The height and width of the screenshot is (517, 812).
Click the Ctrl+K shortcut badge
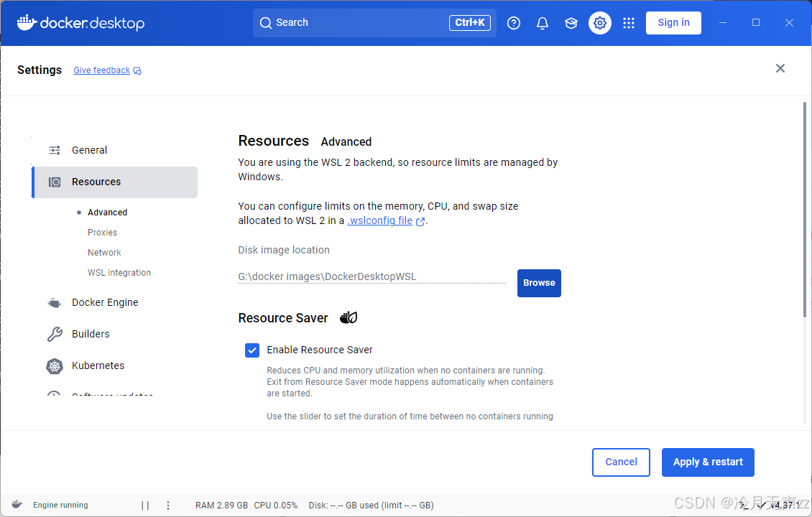point(470,23)
